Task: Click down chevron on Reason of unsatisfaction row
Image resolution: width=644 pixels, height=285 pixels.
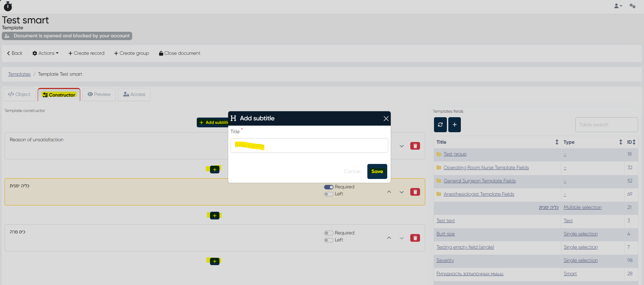Action: [402, 146]
